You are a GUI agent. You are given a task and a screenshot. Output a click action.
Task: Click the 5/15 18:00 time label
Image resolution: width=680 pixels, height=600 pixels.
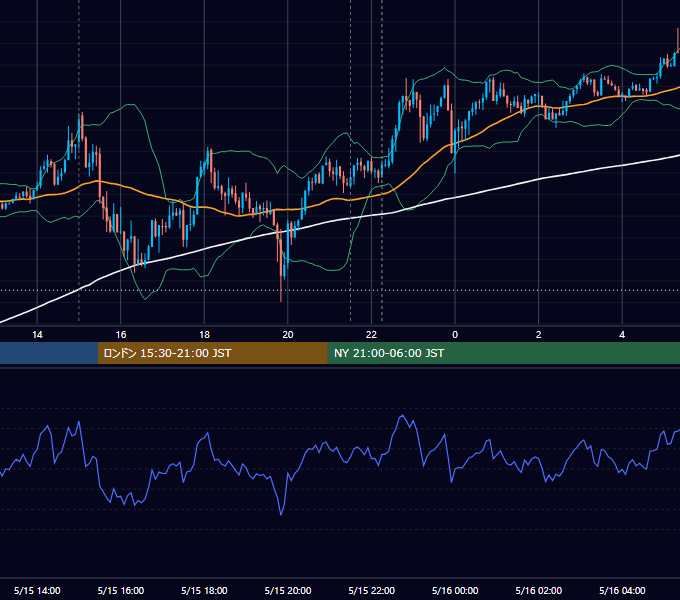tap(204, 590)
